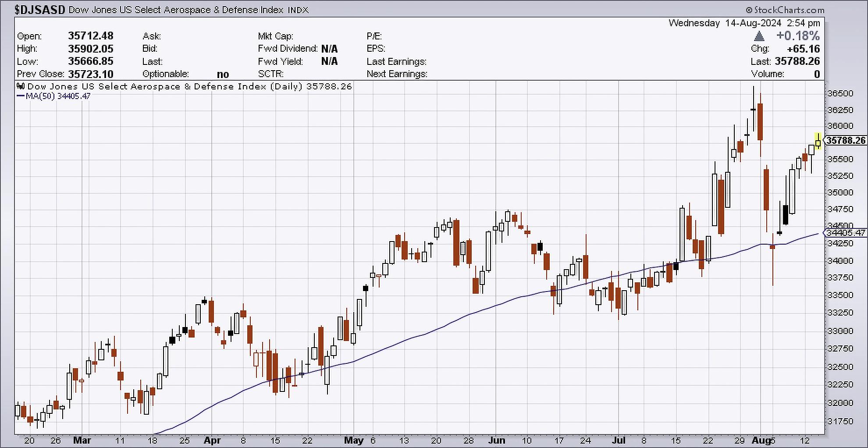Click the High value 35902.05
Viewport: 868px width, 448px height.
tap(91, 49)
